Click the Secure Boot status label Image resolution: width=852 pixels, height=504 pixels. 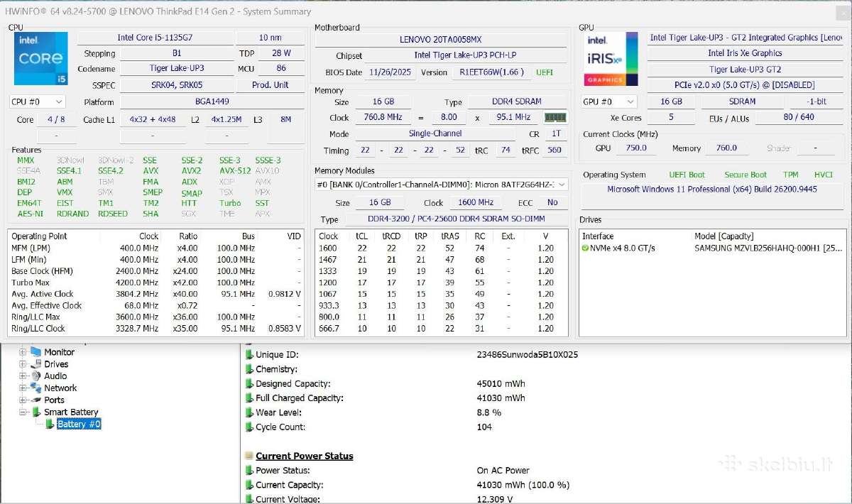coord(745,175)
